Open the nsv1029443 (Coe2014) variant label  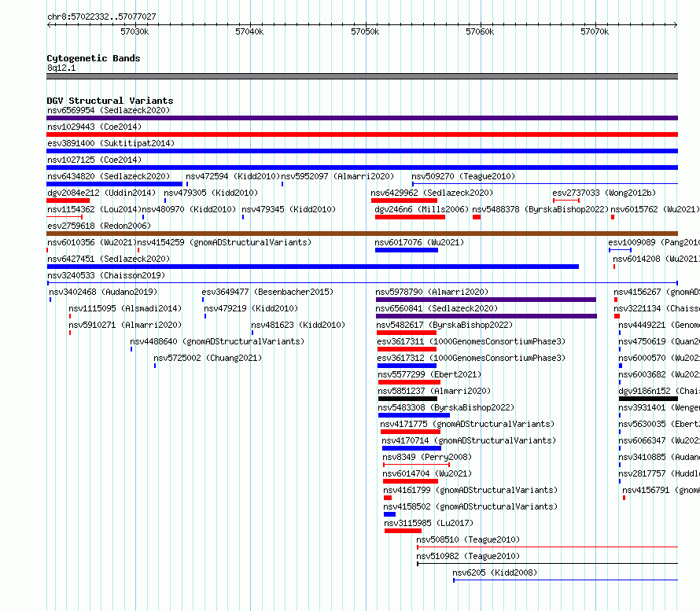coord(94,127)
